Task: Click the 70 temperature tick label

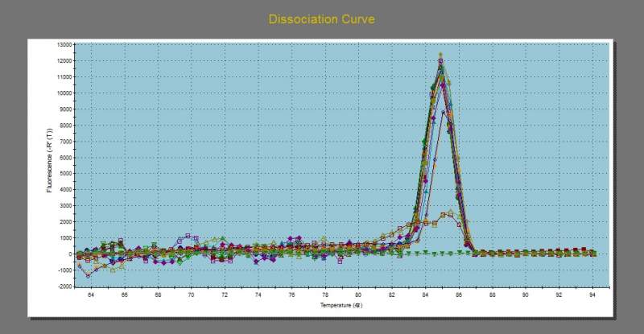Action: pyautogui.click(x=191, y=295)
